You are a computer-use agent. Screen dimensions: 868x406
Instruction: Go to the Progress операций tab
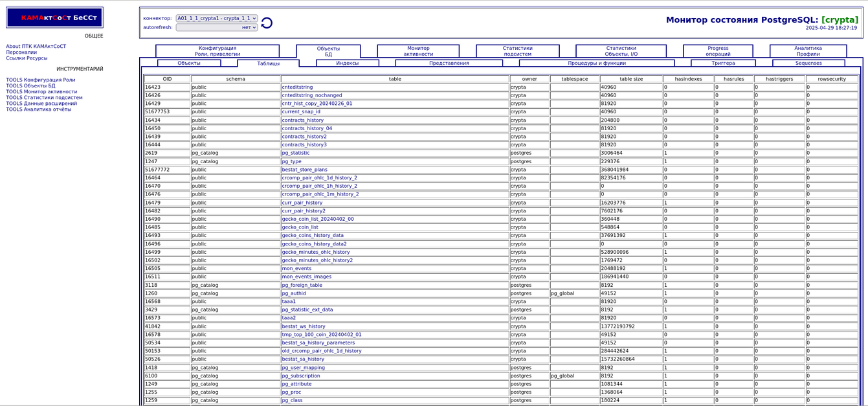click(x=718, y=51)
